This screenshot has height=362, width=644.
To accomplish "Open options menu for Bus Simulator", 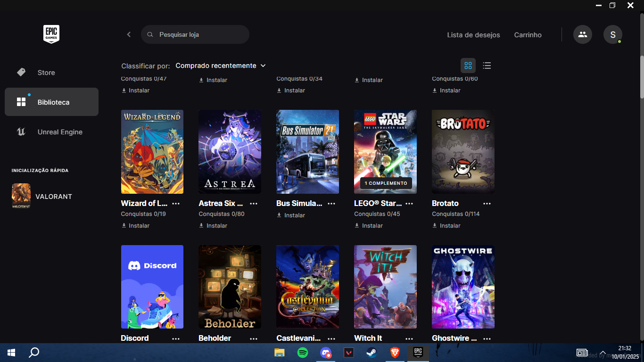I will [x=331, y=204].
